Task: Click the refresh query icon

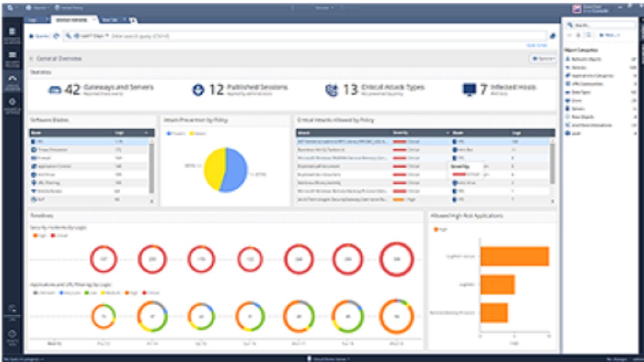Action: click(x=56, y=36)
